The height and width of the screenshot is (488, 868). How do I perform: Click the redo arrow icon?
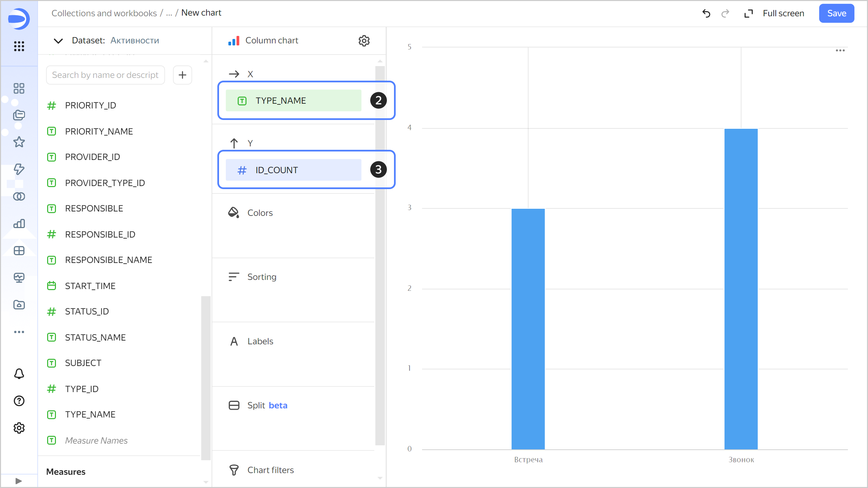click(x=725, y=14)
